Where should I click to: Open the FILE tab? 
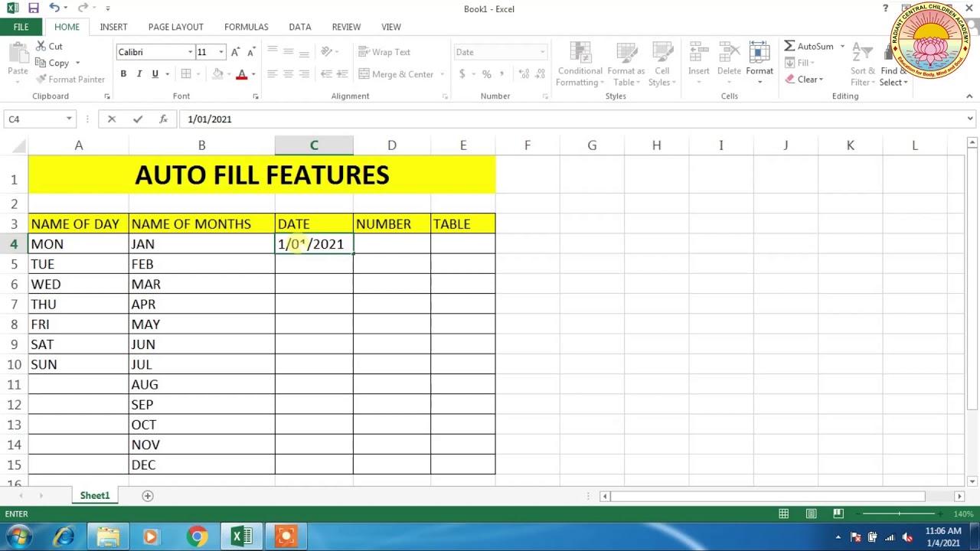pyautogui.click(x=21, y=27)
